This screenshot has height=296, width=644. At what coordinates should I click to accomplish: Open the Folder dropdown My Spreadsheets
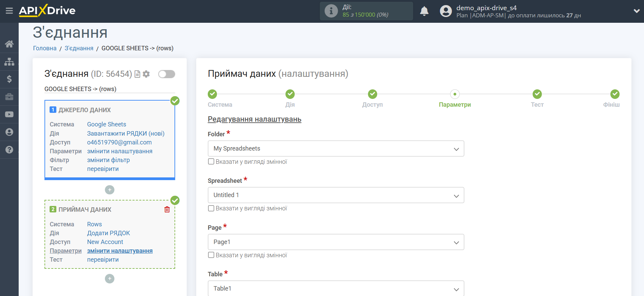pyautogui.click(x=336, y=149)
